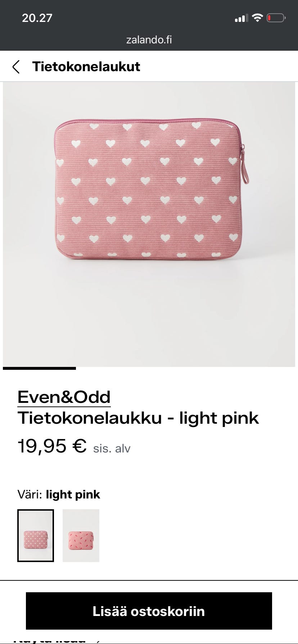This screenshot has width=298, height=644.
Task: Tap the 19,95 € price
Action: (52, 446)
